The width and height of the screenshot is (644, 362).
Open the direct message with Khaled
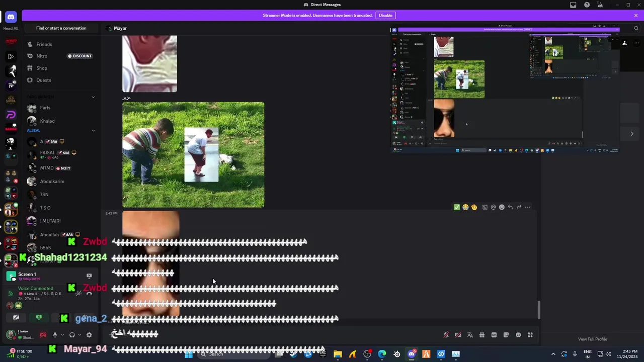(x=61, y=121)
